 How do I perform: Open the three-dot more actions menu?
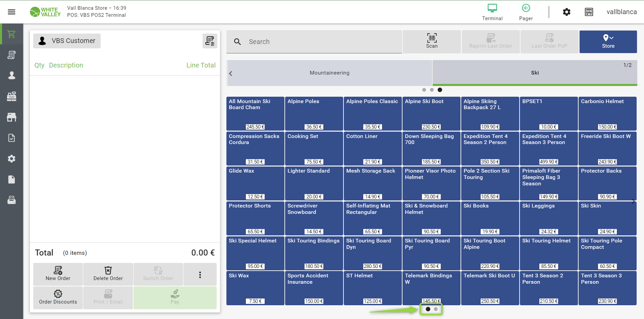click(x=200, y=275)
